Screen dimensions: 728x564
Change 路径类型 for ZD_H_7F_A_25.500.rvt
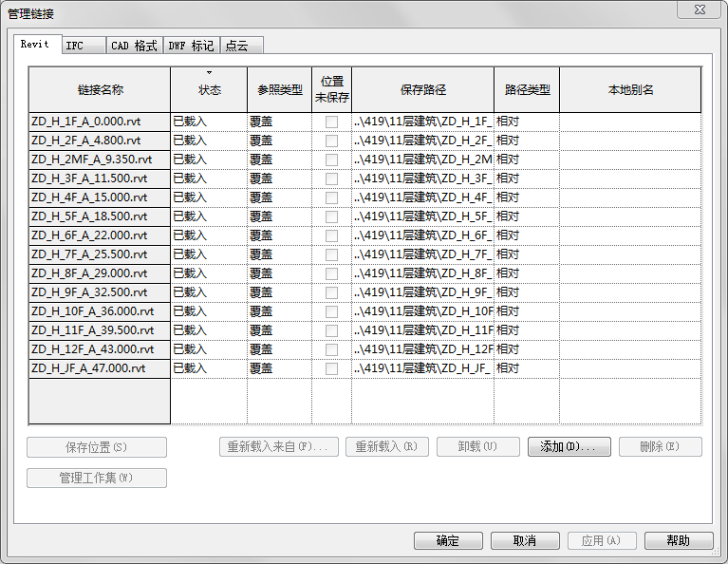tap(526, 254)
